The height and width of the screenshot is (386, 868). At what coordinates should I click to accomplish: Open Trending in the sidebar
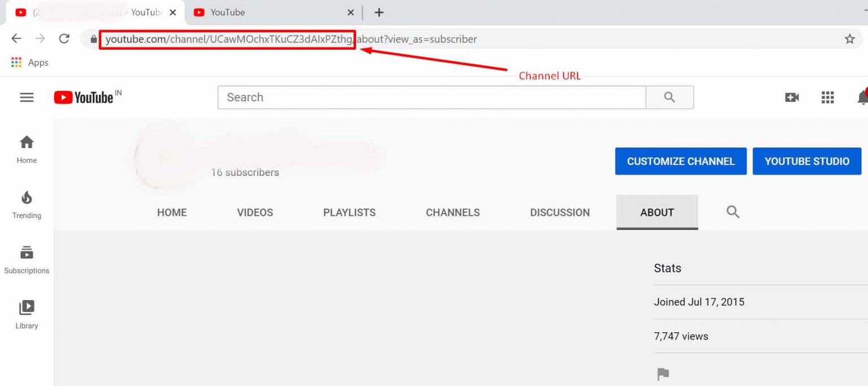[x=27, y=205]
